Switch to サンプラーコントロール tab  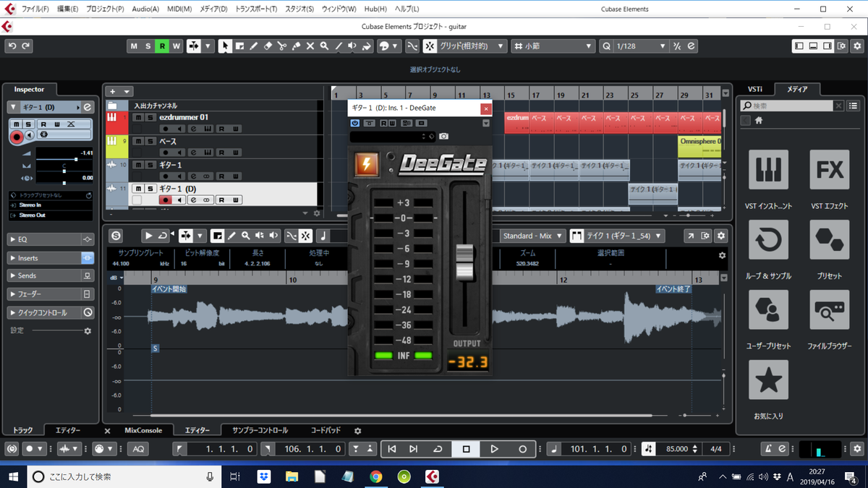coord(260,430)
